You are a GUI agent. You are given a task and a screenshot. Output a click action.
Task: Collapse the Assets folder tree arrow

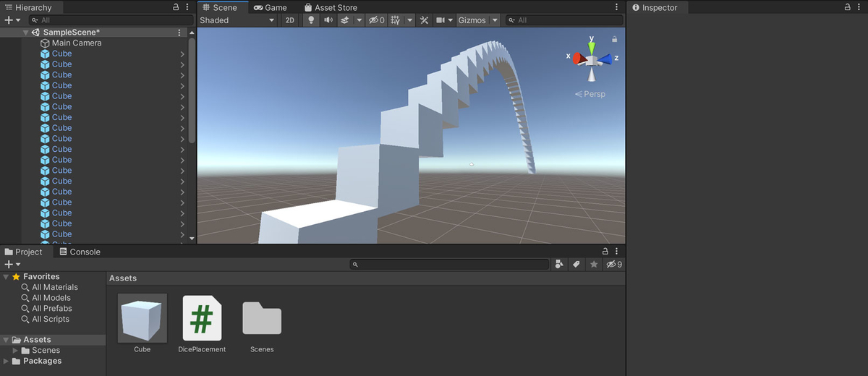(x=6, y=340)
